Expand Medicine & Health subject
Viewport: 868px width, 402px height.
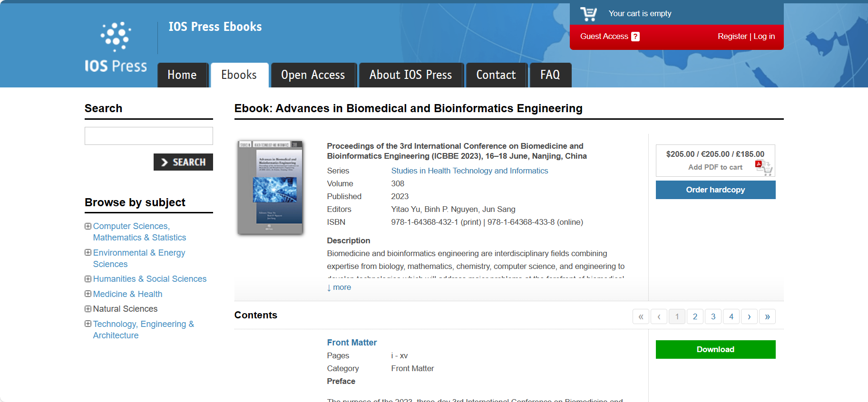pos(88,294)
